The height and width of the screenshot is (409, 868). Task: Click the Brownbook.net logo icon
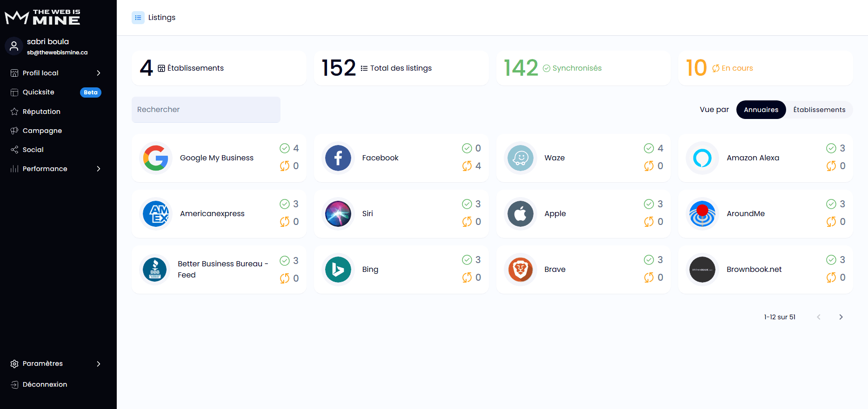click(x=702, y=270)
